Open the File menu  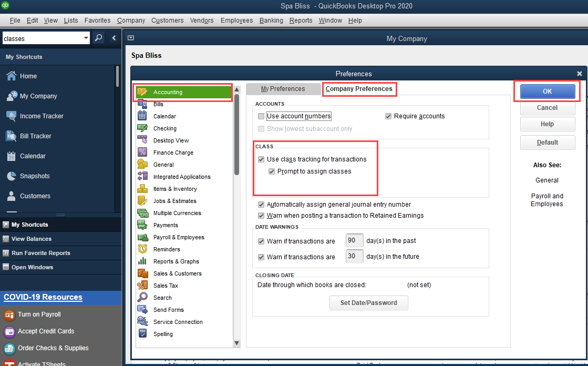(x=15, y=21)
